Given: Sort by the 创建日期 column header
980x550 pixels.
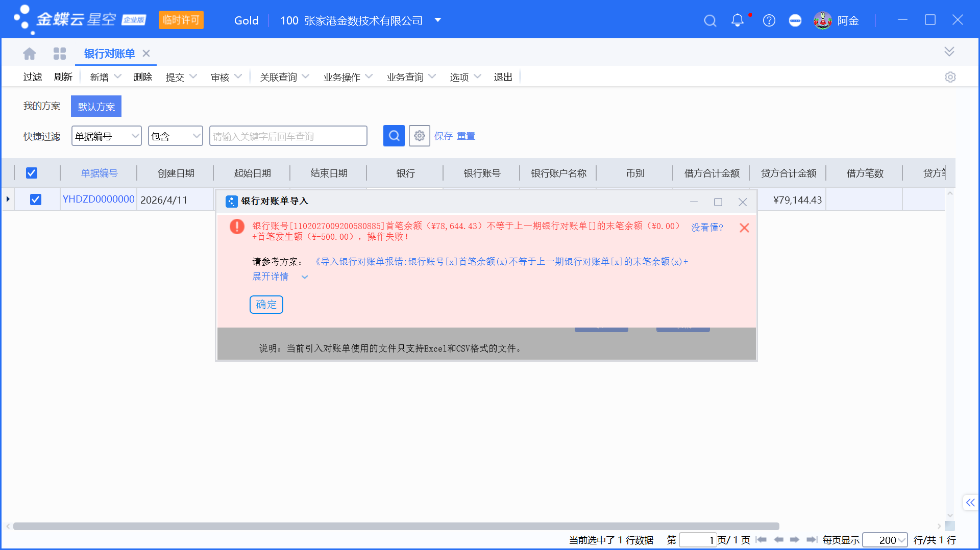Looking at the screenshot, I should tap(176, 173).
